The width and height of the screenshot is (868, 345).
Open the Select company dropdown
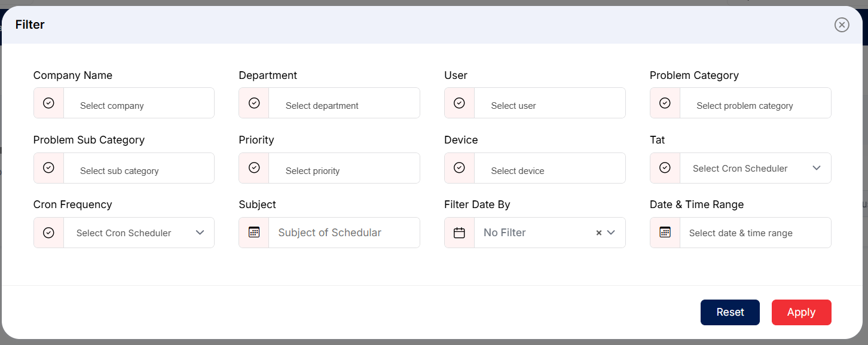pos(139,103)
